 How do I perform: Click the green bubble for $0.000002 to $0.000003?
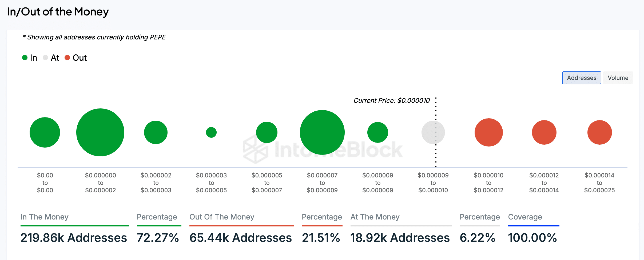[x=156, y=132]
